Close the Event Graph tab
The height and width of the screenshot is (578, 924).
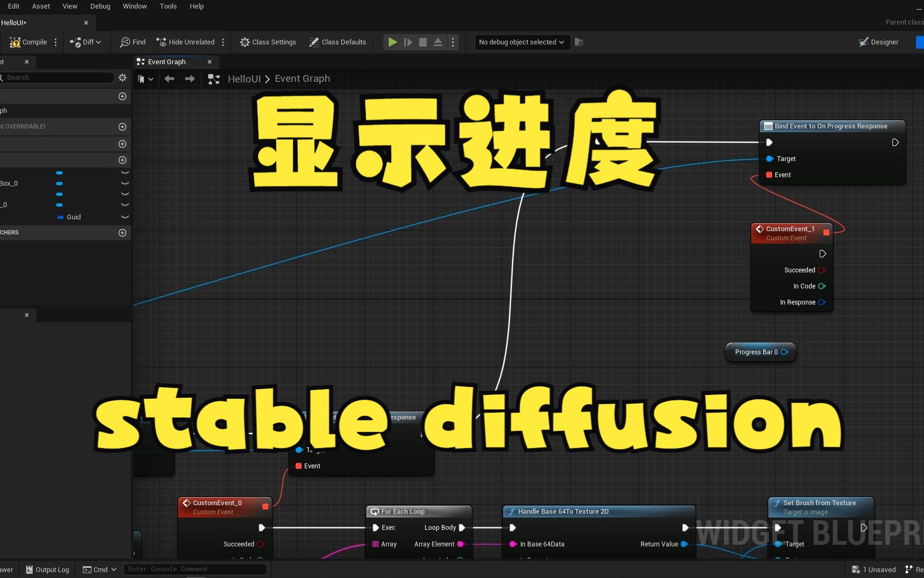[x=210, y=62]
